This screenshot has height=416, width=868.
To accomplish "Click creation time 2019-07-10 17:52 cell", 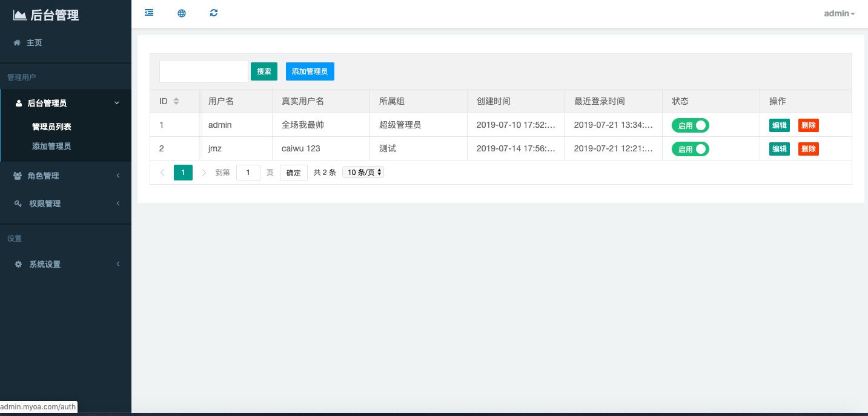I will [516, 125].
